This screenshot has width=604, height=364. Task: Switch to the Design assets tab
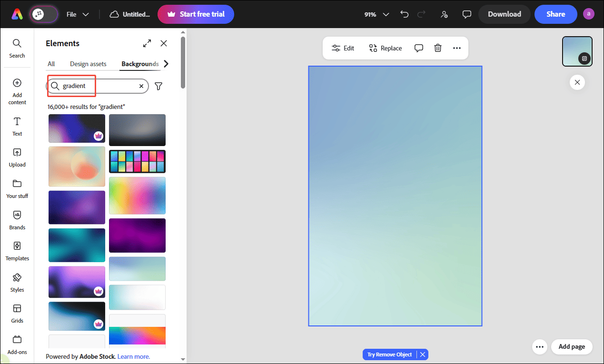(88, 63)
